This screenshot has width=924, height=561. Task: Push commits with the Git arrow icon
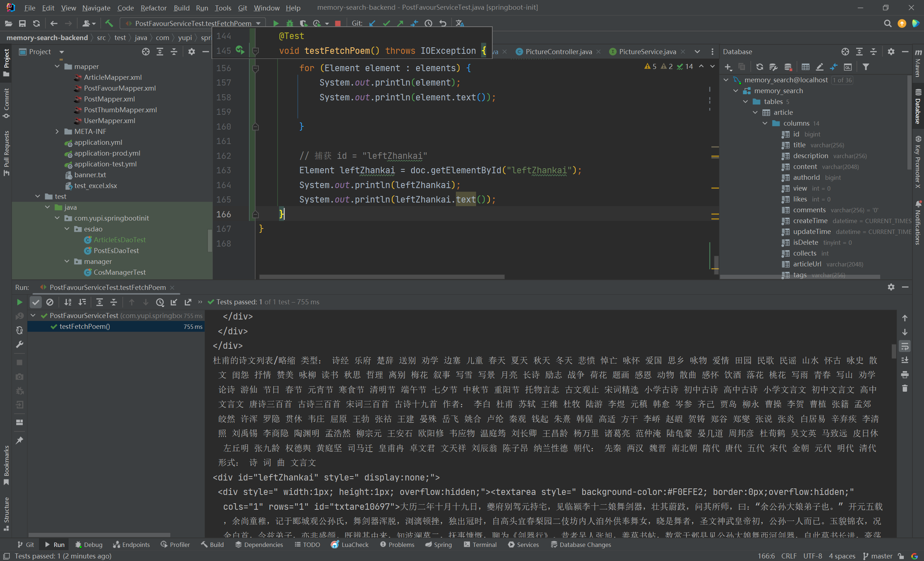click(x=400, y=23)
